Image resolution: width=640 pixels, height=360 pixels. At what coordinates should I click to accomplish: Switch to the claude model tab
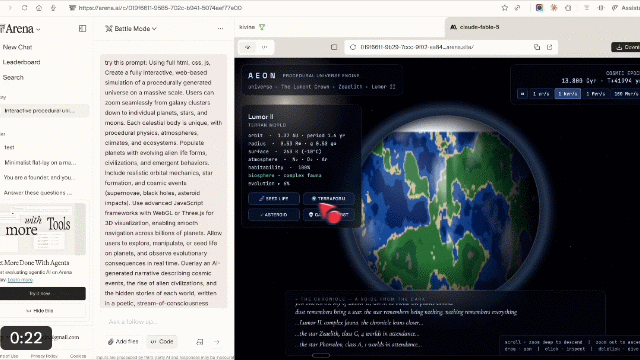[x=475, y=27]
